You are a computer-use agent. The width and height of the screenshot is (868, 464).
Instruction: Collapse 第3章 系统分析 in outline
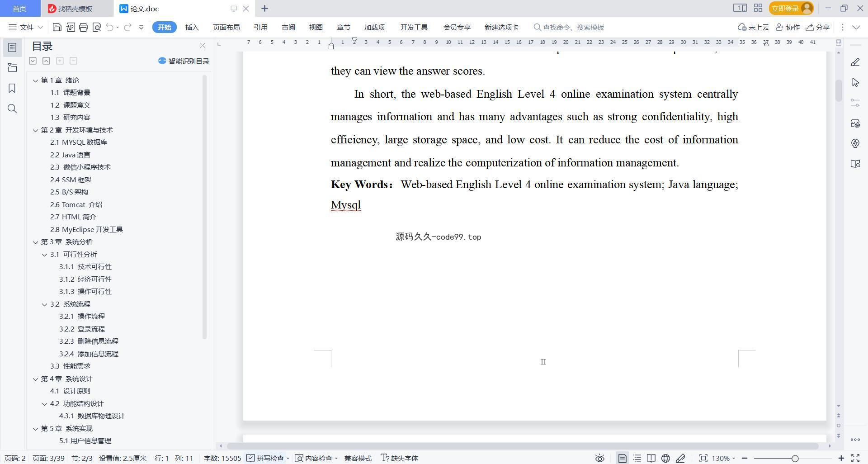(35, 242)
